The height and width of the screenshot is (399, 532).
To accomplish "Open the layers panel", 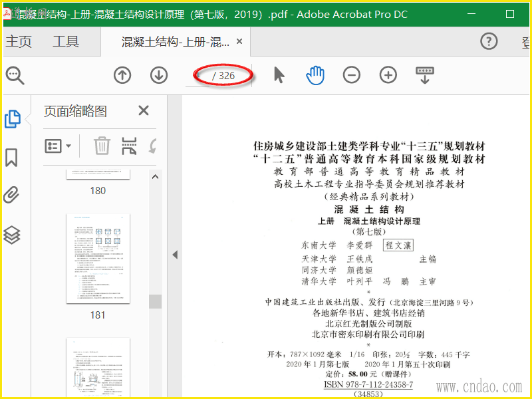I will click(x=11, y=235).
